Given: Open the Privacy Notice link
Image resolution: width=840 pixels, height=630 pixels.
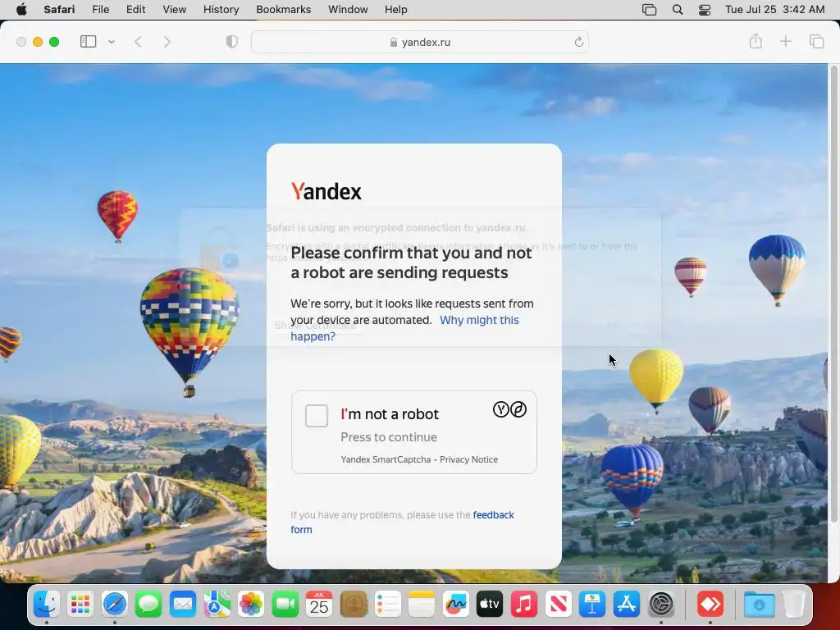Looking at the screenshot, I should (x=468, y=459).
